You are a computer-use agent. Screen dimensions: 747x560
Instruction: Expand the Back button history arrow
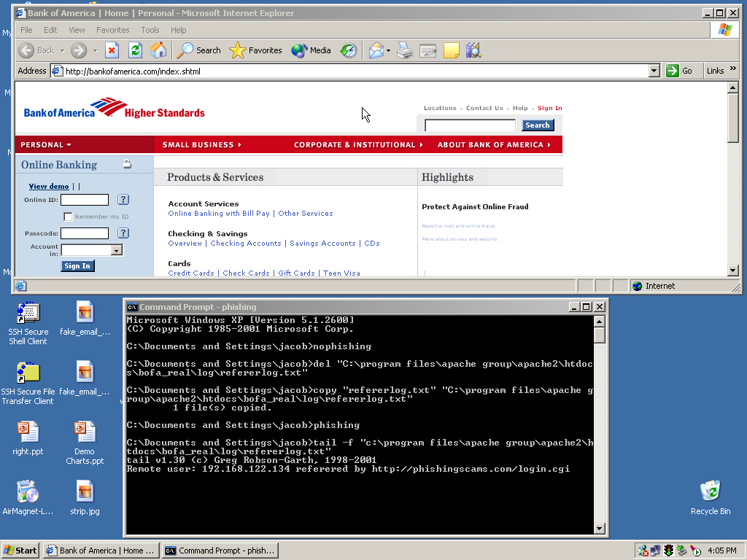point(62,50)
